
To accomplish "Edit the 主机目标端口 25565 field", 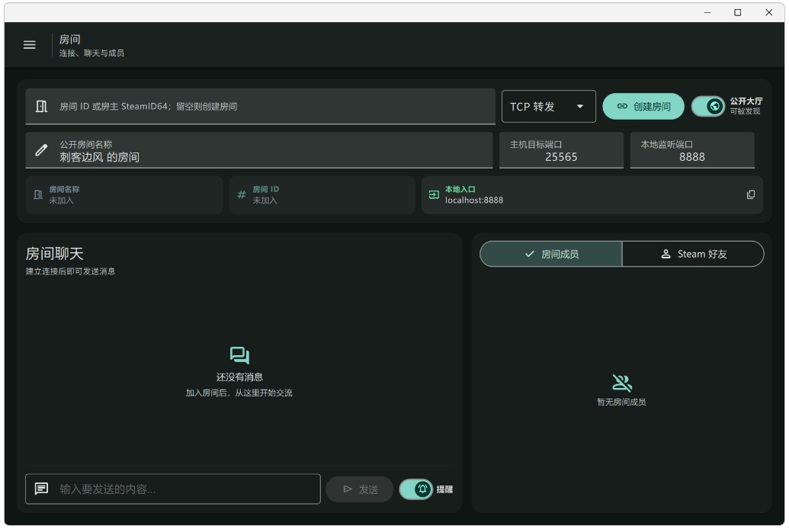I will pyautogui.click(x=561, y=150).
